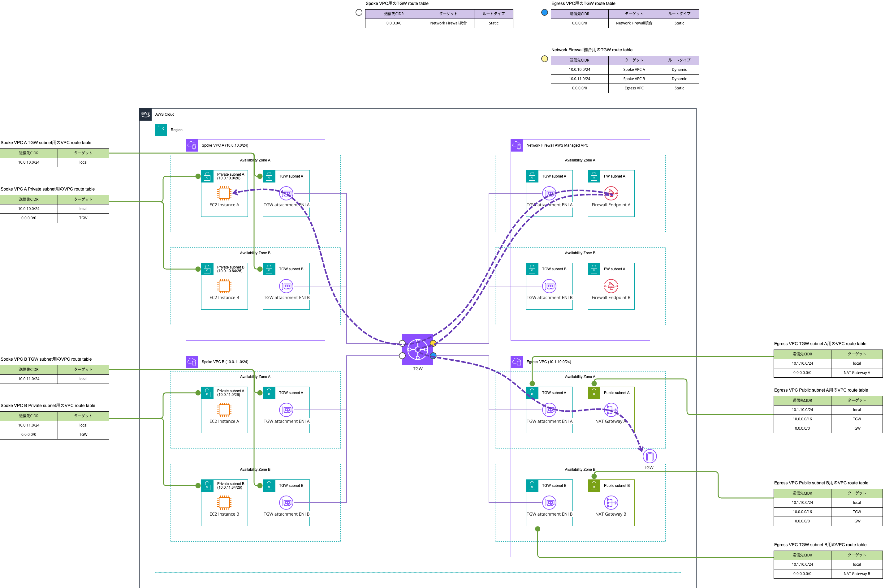Select the lock icon of Public subnet B
Image resolution: width=885 pixels, height=588 pixels.
[594, 486]
